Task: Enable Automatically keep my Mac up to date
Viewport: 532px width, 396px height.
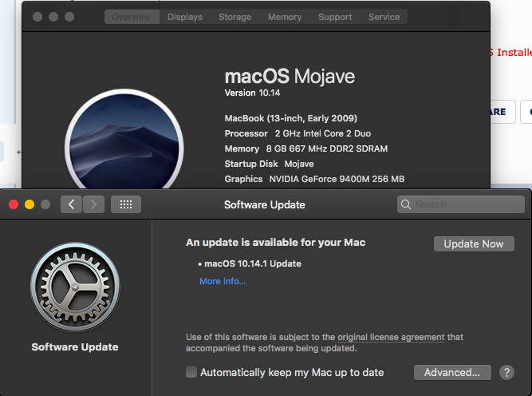Action: click(x=191, y=372)
